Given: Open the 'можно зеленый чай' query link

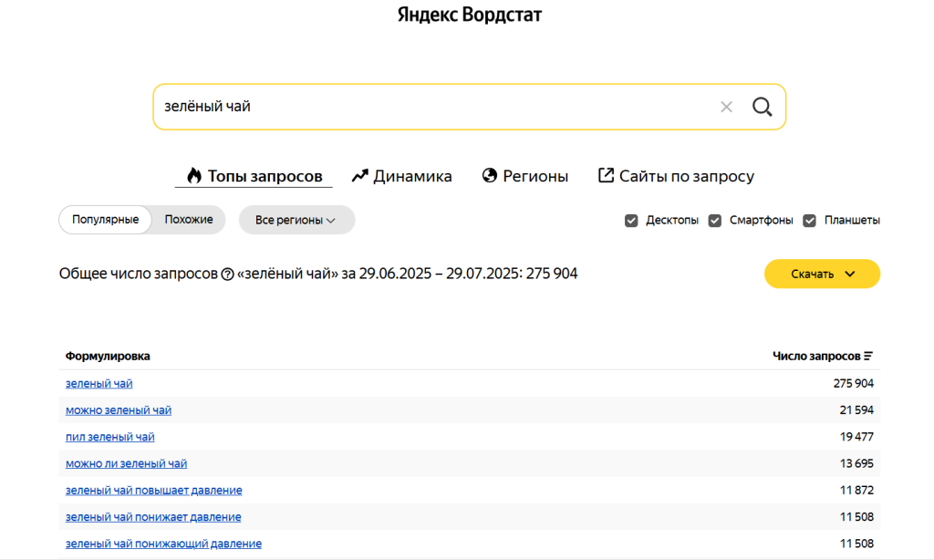Looking at the screenshot, I should pos(119,410).
